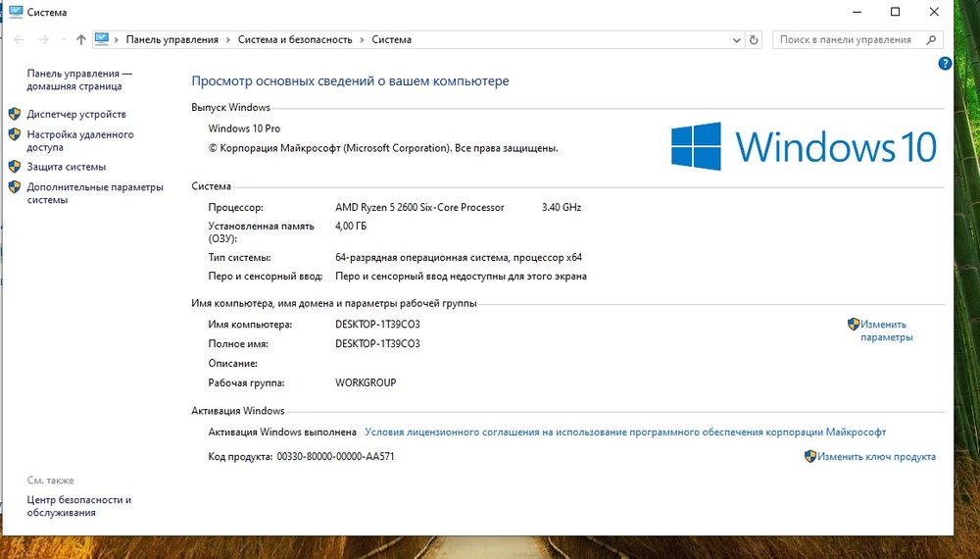This screenshot has width=980, height=559.
Task: Expand address bar history dropdown
Action: pos(736,40)
